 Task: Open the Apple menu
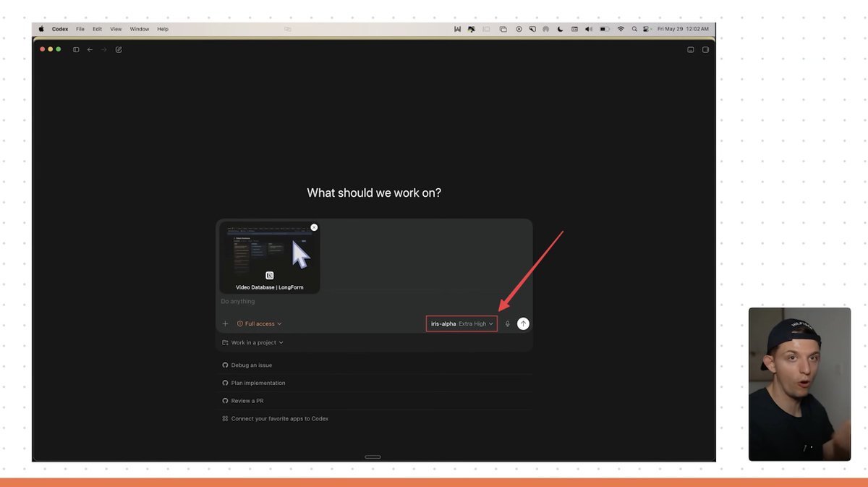coord(41,29)
